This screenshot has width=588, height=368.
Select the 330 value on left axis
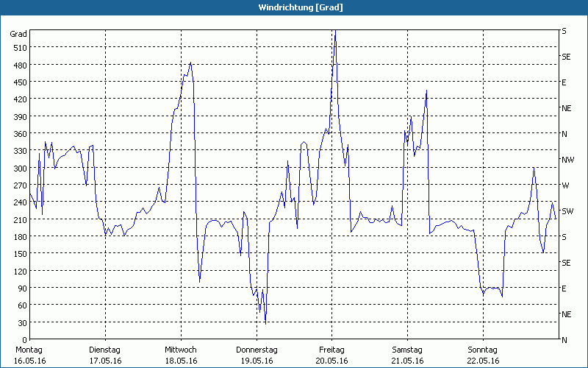pos(21,151)
